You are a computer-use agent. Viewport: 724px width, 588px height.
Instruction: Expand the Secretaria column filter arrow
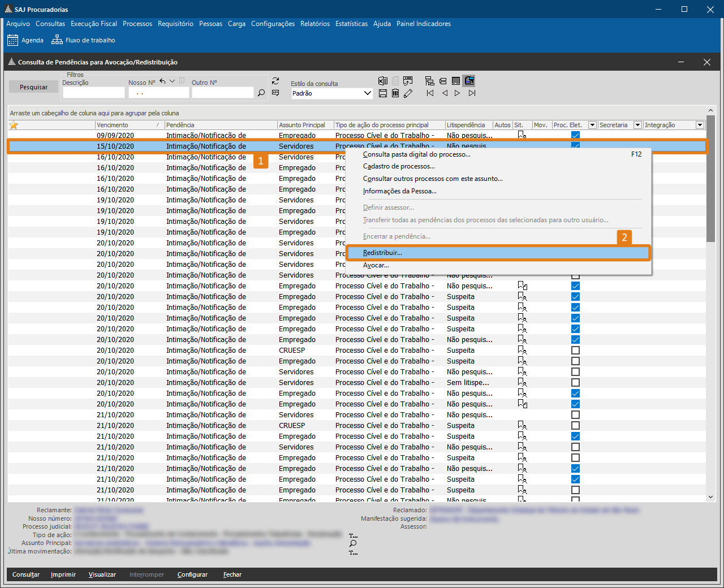click(x=637, y=125)
